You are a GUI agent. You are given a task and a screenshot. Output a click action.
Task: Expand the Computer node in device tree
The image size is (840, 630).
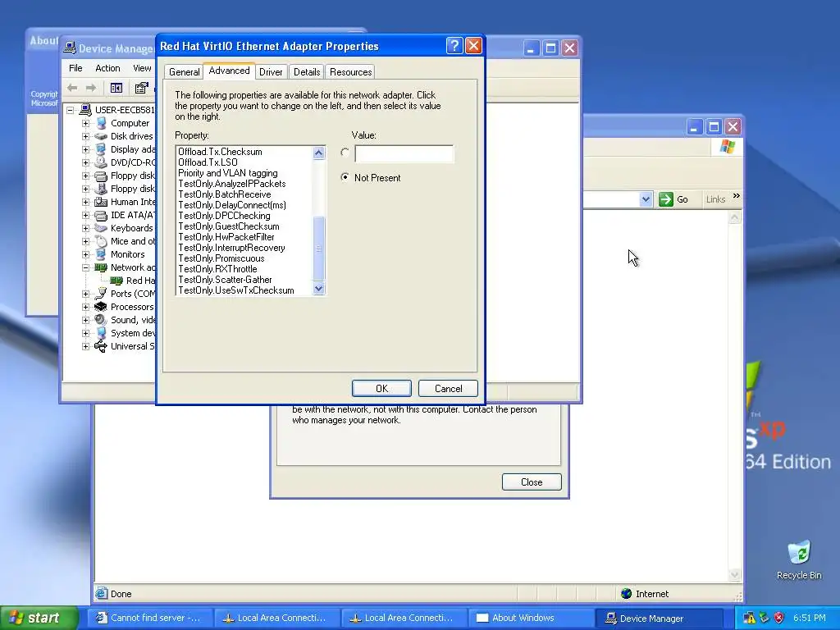pos(85,123)
